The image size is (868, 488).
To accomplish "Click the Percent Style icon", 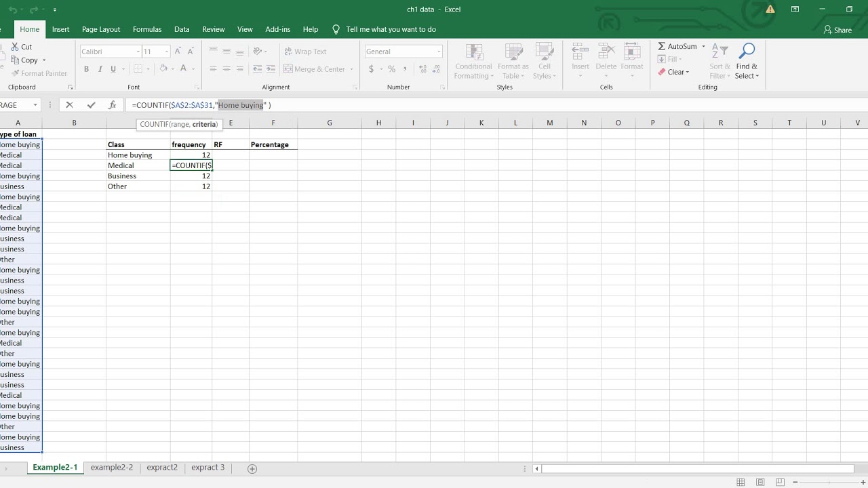I will click(x=391, y=69).
